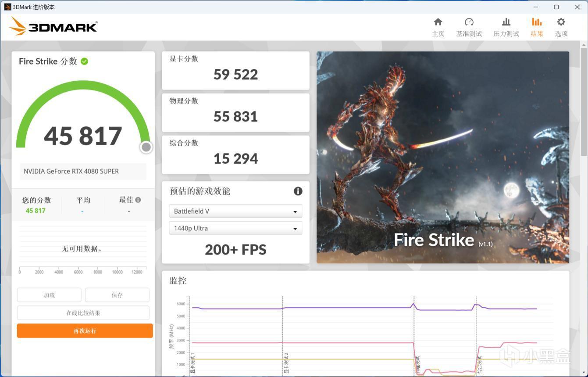The height and width of the screenshot is (377, 588).
Task: Click the 预估的游戏效能 heading
Action: pyautogui.click(x=200, y=191)
